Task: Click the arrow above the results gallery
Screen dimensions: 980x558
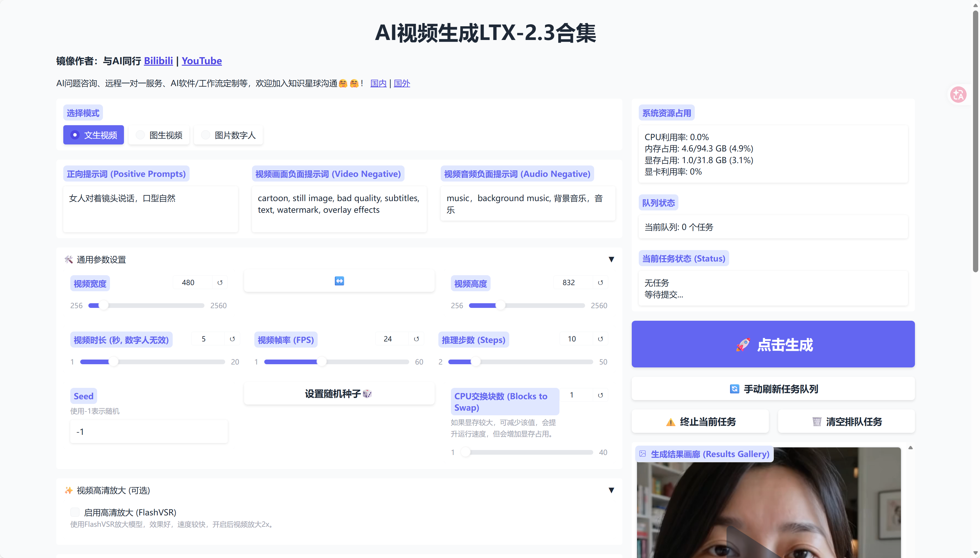Action: point(910,448)
